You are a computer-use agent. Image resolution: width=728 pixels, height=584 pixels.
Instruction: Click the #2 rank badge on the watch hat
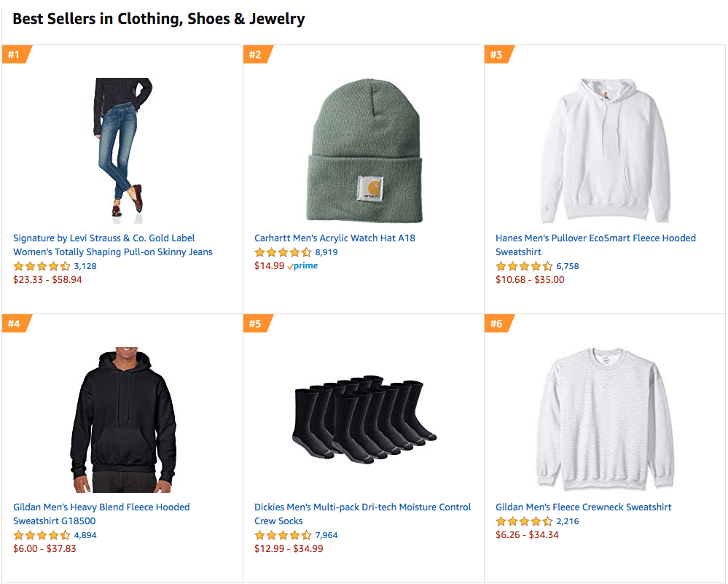(256, 54)
